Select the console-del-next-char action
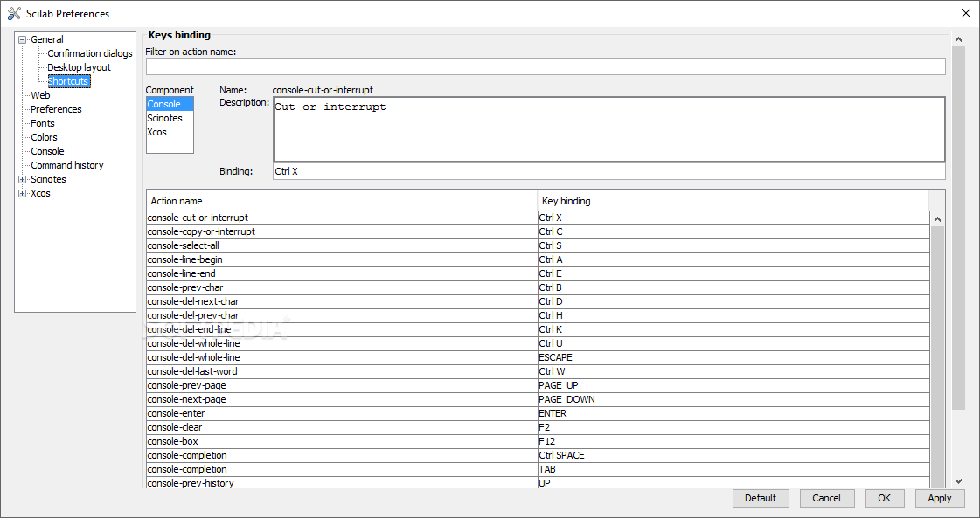 342,301
